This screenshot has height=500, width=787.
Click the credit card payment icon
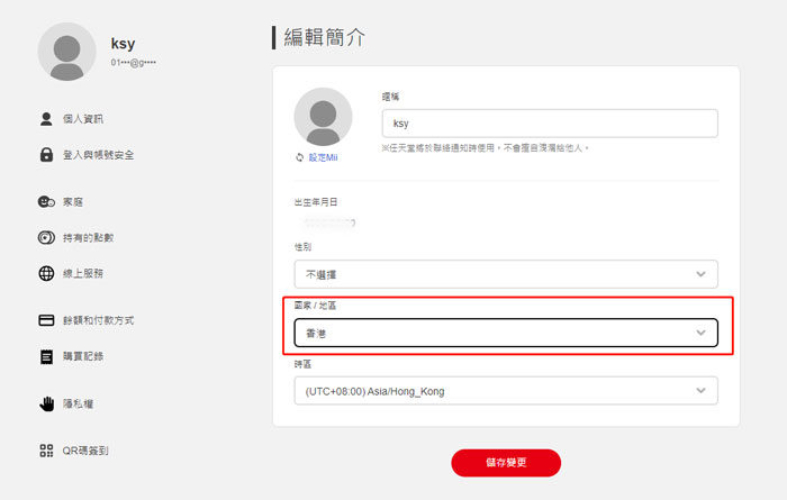[46, 320]
